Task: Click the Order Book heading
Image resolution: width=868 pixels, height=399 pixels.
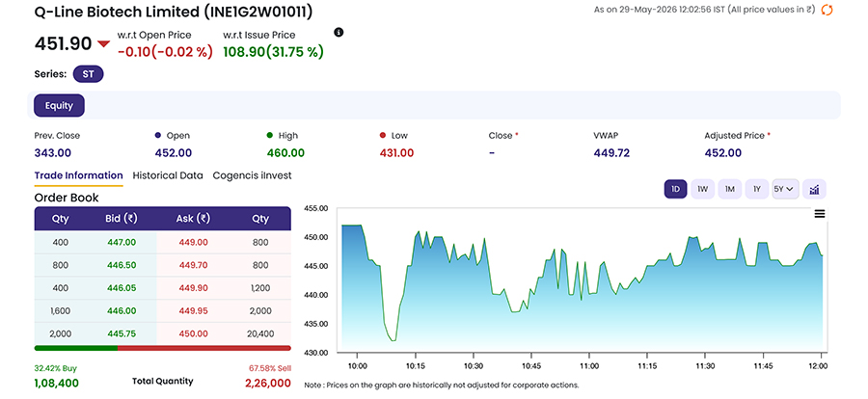Action: pyautogui.click(x=67, y=198)
